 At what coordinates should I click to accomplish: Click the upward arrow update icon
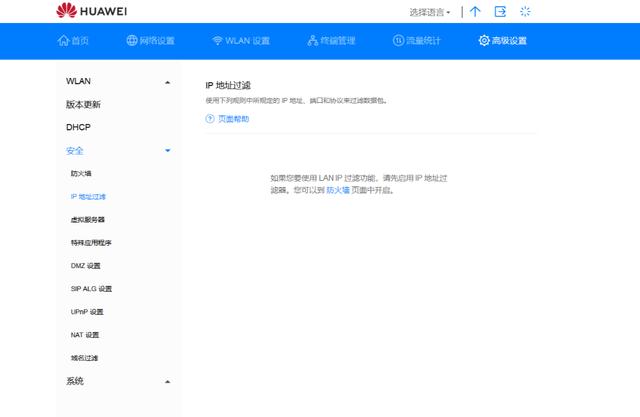(x=475, y=11)
